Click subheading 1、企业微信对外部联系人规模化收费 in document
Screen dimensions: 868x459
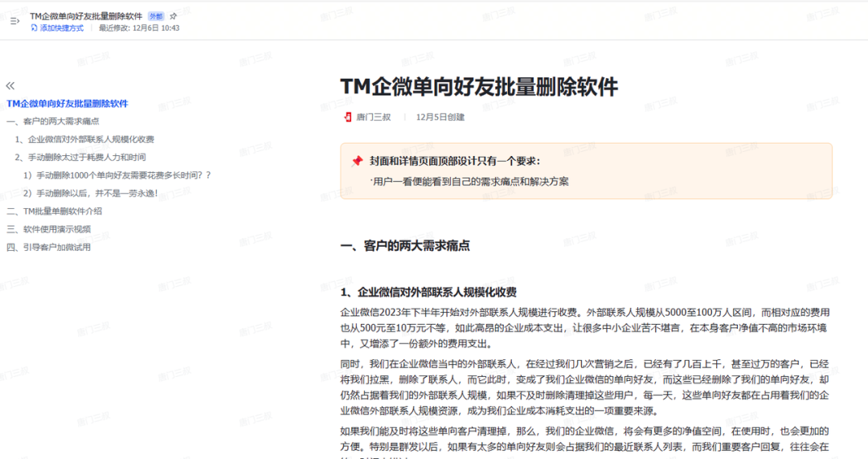[428, 293]
